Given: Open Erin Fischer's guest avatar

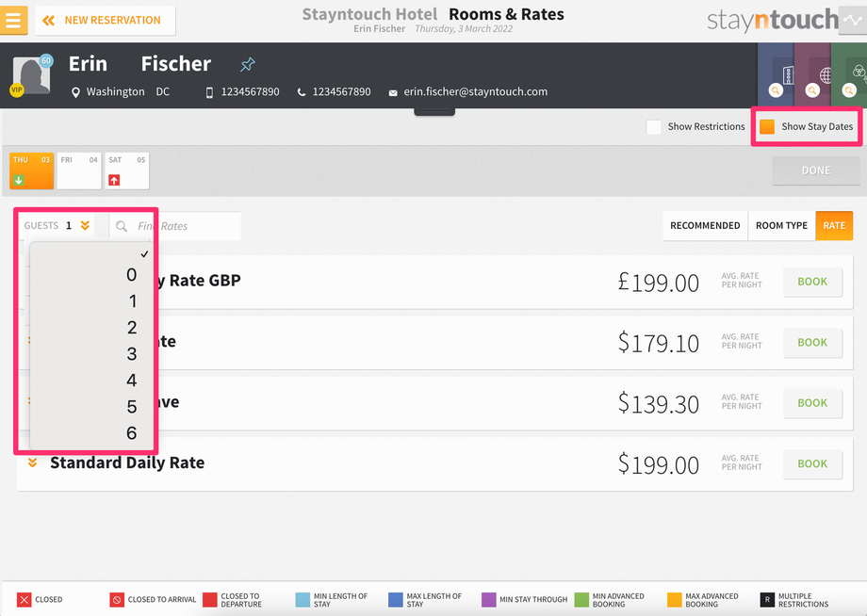Looking at the screenshot, I should [31, 75].
